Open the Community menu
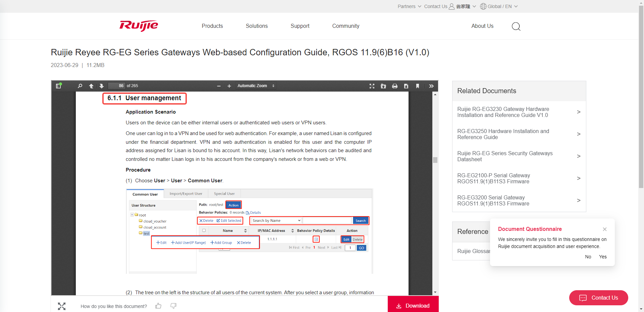Viewport: 644px width, 312px height. tap(346, 26)
